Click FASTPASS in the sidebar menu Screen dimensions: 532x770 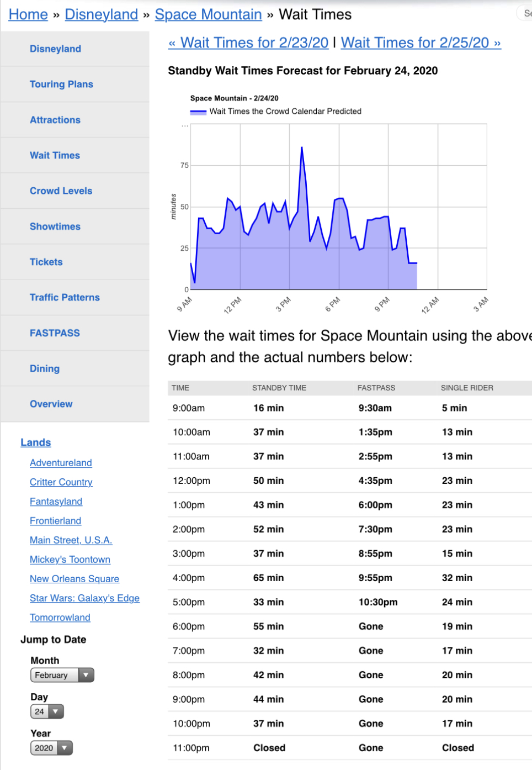pyautogui.click(x=55, y=333)
